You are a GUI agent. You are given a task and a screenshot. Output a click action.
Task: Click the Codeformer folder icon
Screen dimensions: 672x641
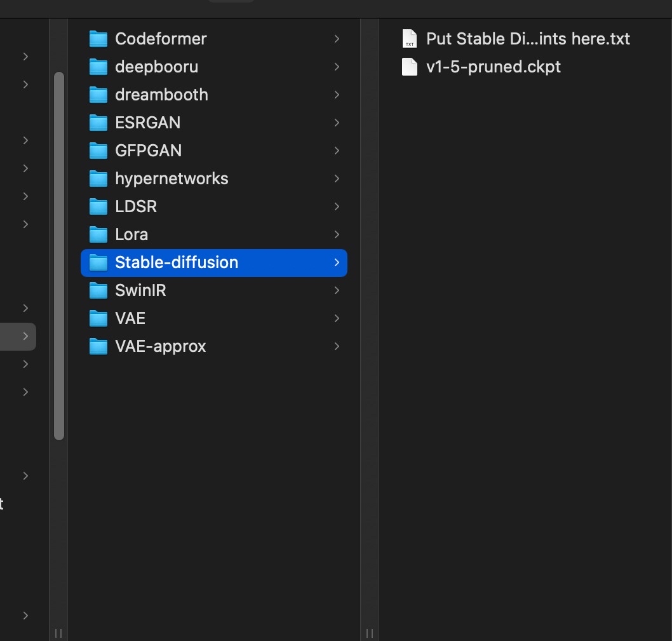click(98, 39)
